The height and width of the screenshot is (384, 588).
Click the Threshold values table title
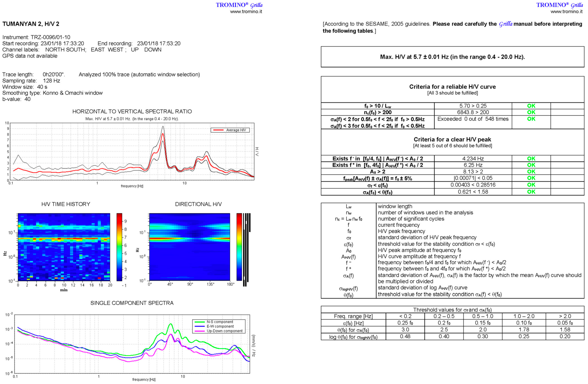[452, 310]
